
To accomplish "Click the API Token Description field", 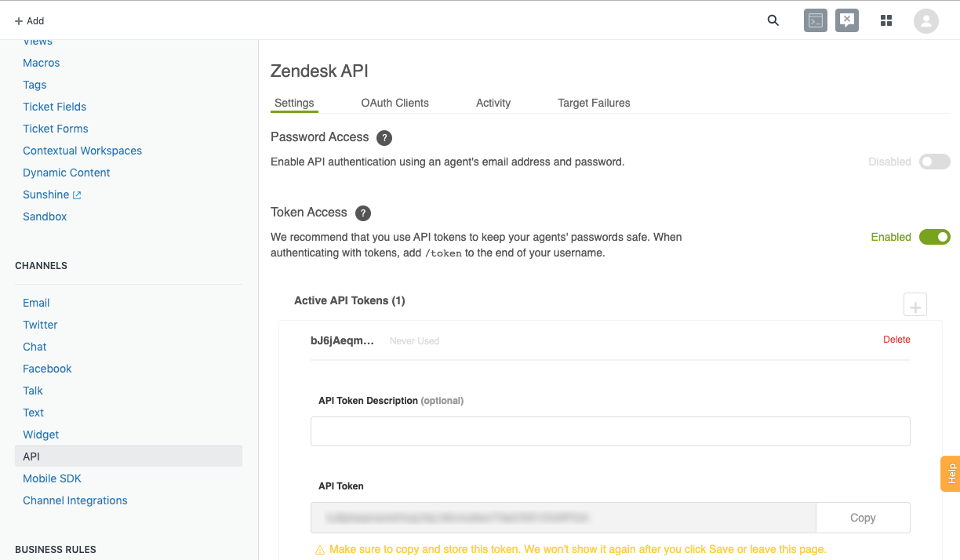I will pyautogui.click(x=610, y=431).
